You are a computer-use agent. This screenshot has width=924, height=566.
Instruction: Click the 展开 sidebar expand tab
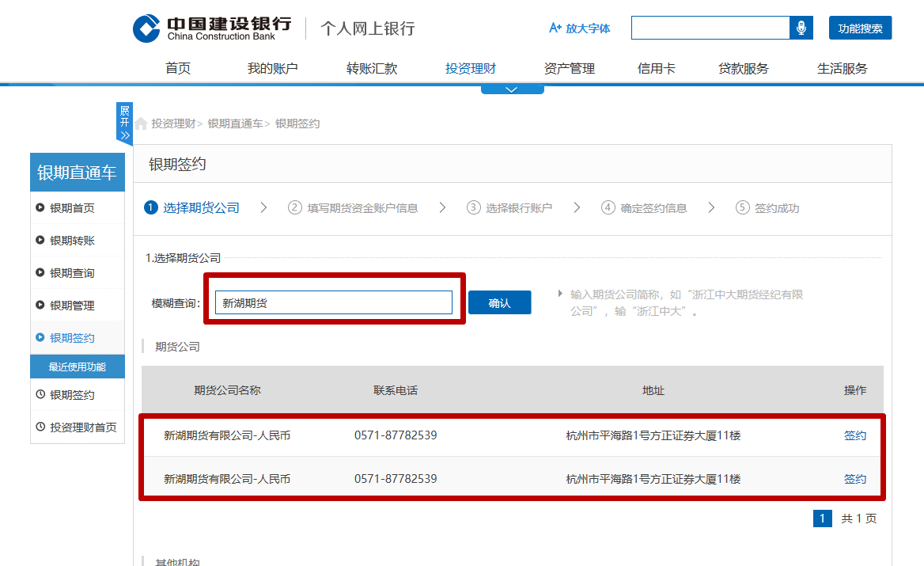[x=124, y=123]
